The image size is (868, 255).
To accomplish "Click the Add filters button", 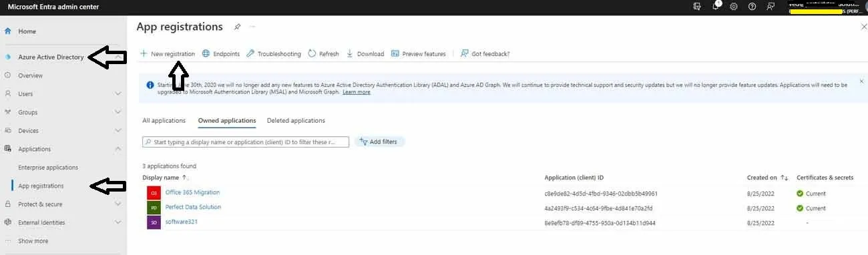I will tap(380, 142).
